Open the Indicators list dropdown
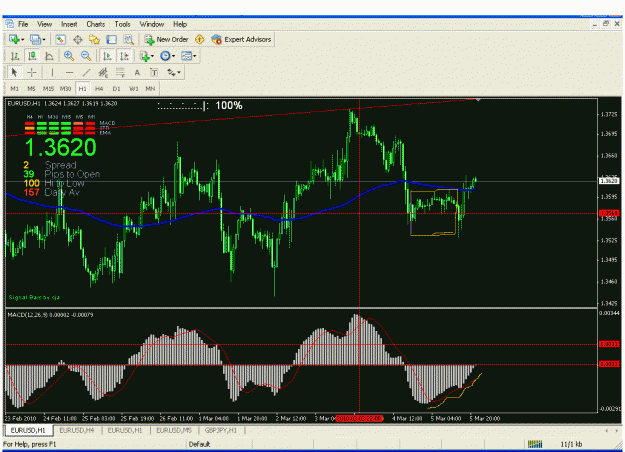Screen dimensions: 625x452 [147, 56]
